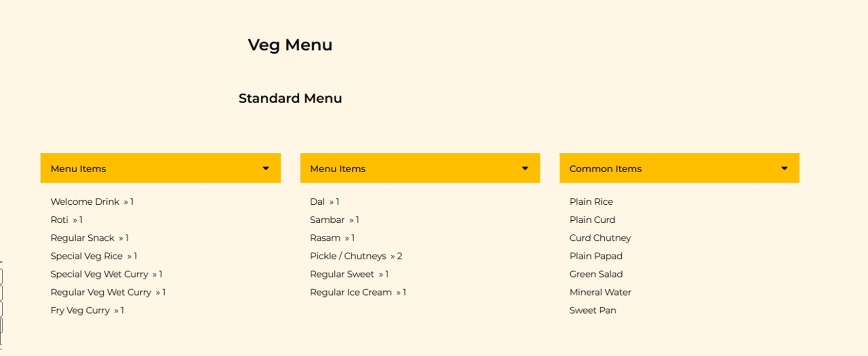Click the Common Items header label
Image resolution: width=868 pixels, height=356 pixels.
pos(605,169)
